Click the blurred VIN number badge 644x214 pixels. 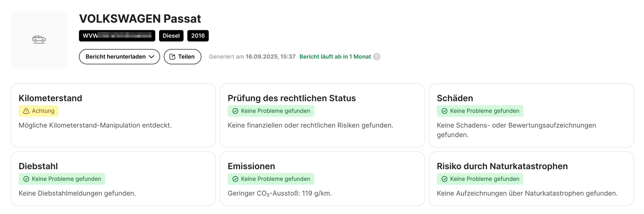117,36
